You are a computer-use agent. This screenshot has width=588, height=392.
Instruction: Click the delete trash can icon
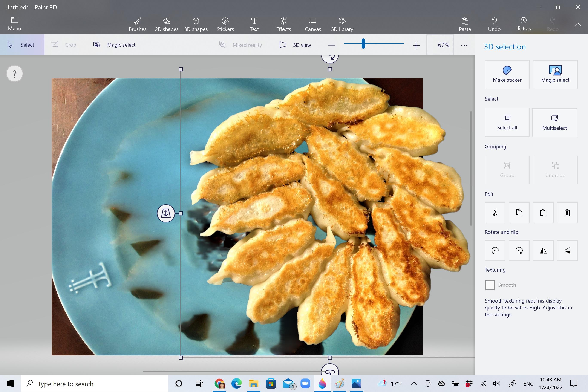pos(567,213)
